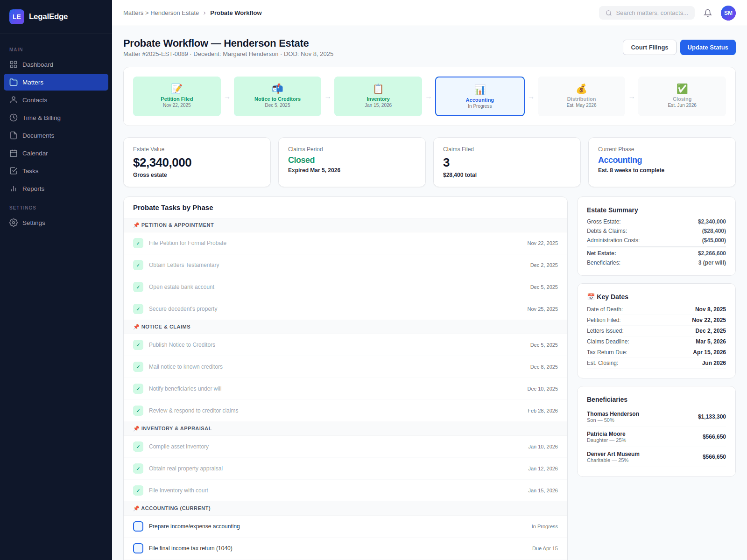Click pin icon beside Notice & Claims
The image size is (747, 560).
pyautogui.click(x=136, y=327)
